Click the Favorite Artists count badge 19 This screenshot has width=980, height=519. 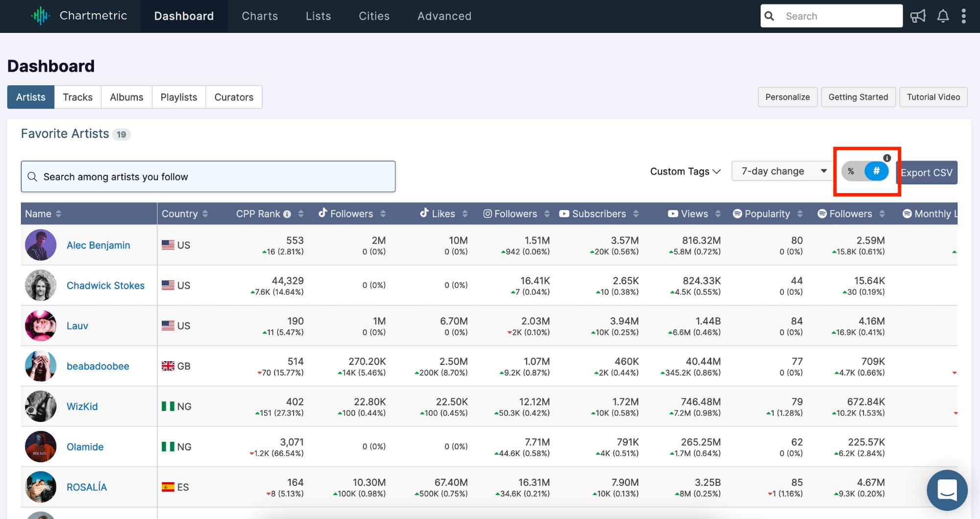click(121, 134)
